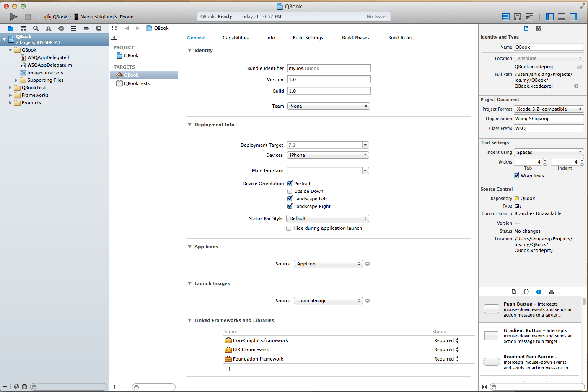Switch to the Capabilities tab
The height and width of the screenshot is (392, 588).
(236, 38)
